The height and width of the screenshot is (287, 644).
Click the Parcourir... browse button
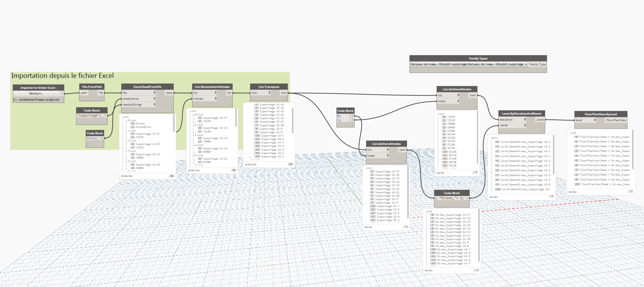(x=36, y=93)
